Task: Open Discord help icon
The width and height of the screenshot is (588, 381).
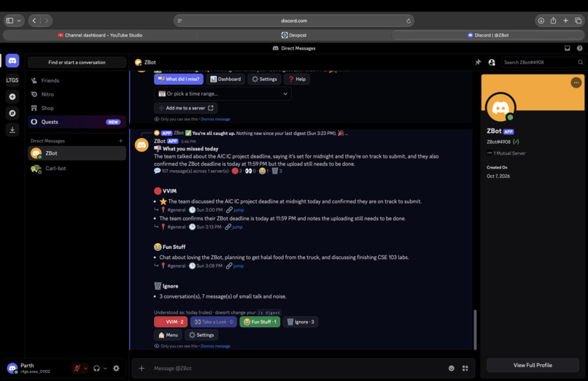Action: pyautogui.click(x=579, y=48)
